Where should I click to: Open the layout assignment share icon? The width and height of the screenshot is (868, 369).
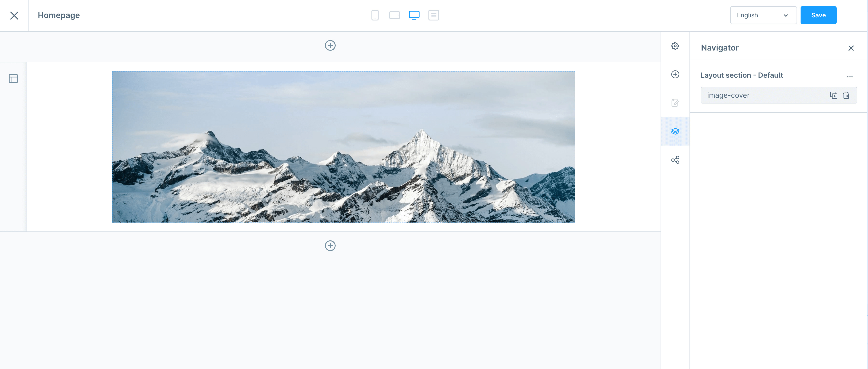pyautogui.click(x=675, y=160)
